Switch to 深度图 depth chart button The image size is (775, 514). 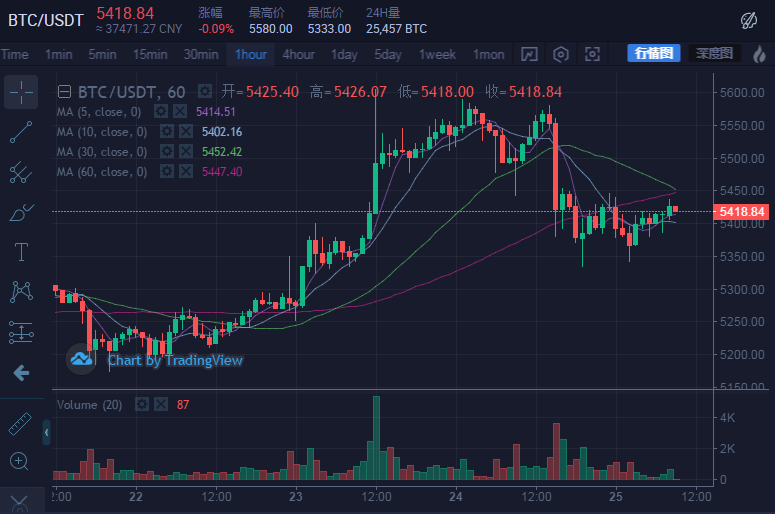point(714,53)
